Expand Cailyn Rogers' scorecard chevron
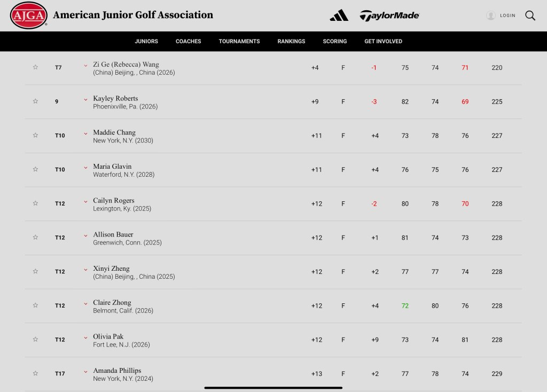Screen dimensions: 547x392 [85, 202]
